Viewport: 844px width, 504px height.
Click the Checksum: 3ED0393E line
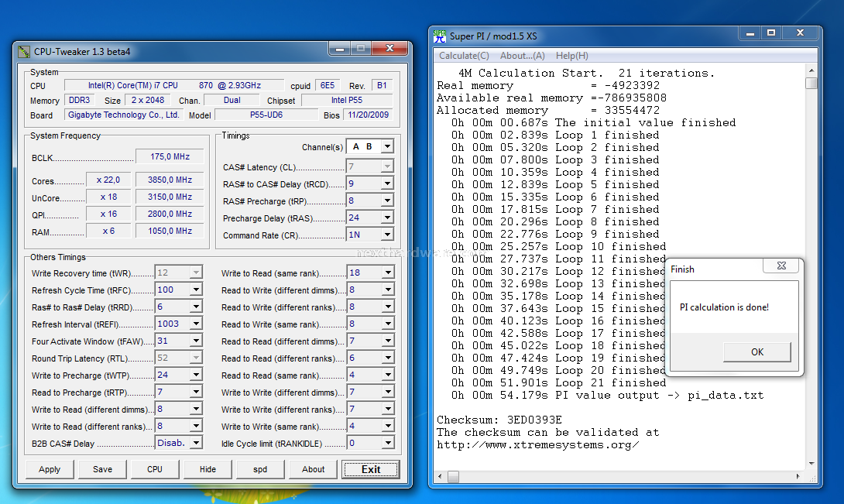click(499, 420)
